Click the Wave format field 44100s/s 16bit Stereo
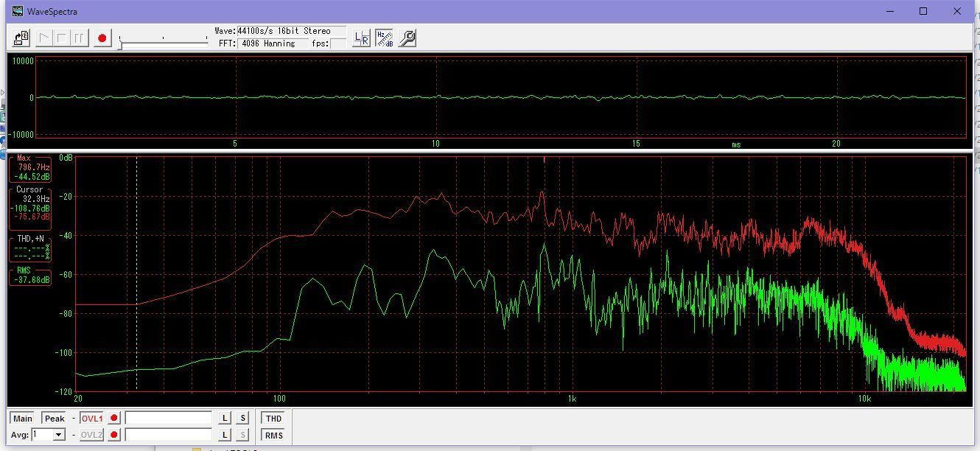This screenshot has height=451, width=980. pyautogui.click(x=291, y=31)
